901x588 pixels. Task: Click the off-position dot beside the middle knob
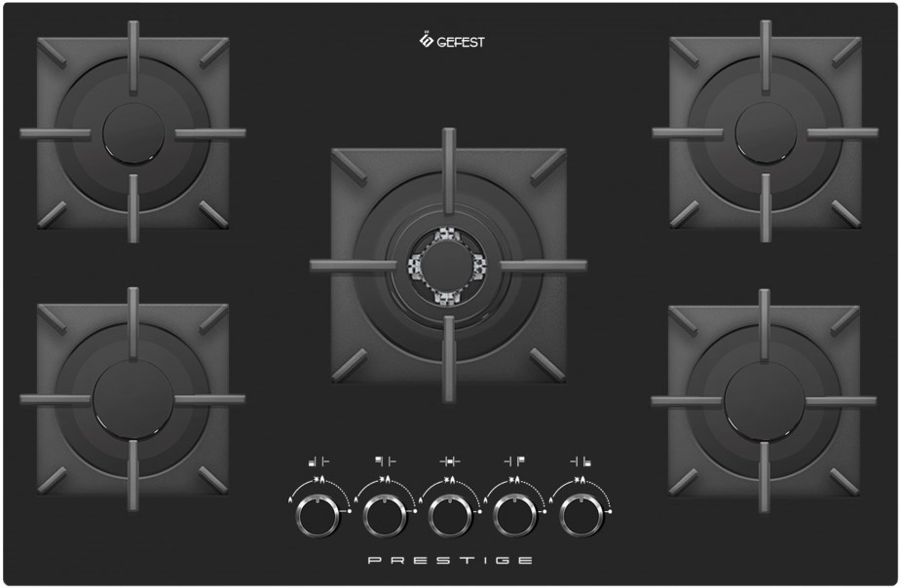pos(480,511)
